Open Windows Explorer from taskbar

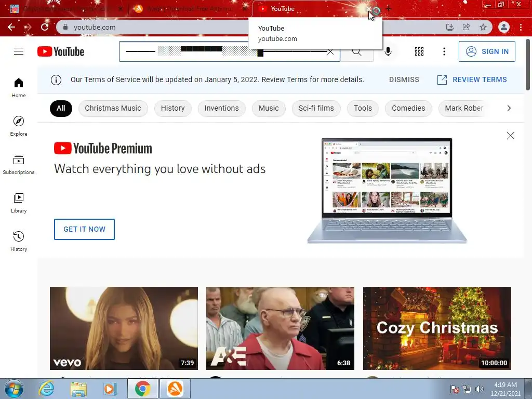click(x=78, y=389)
